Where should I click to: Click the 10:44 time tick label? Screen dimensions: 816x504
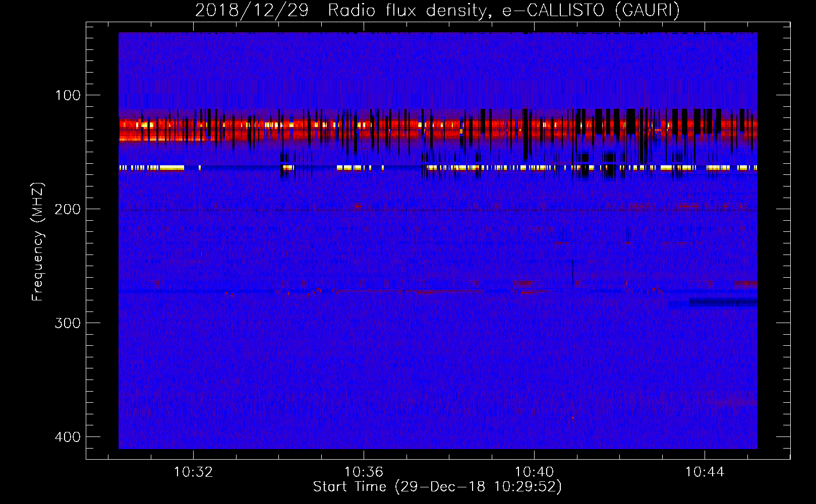tap(705, 472)
